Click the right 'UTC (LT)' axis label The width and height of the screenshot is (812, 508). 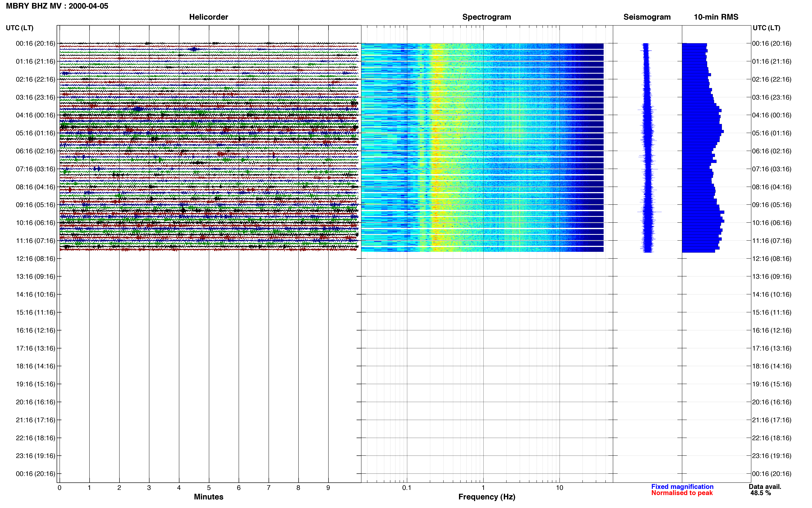pos(766,28)
